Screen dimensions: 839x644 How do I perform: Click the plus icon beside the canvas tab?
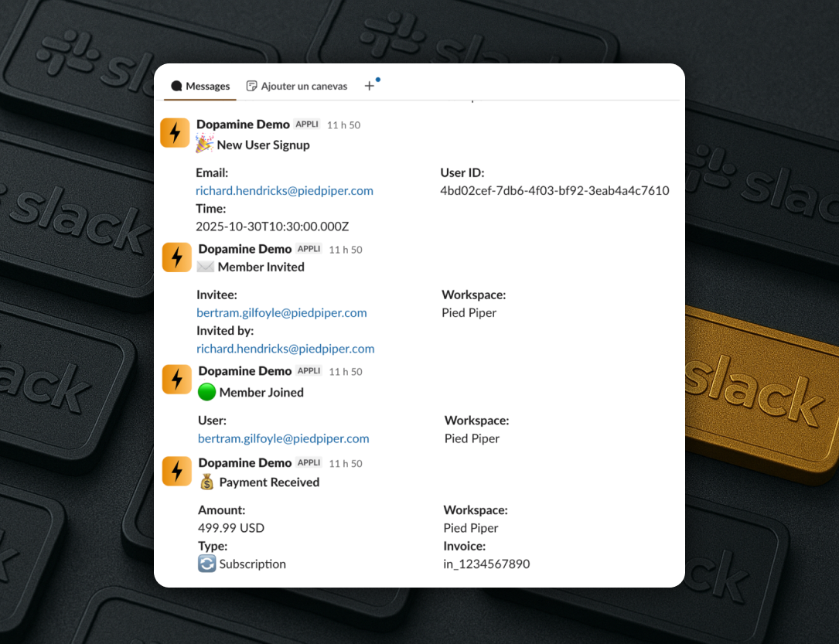(x=370, y=87)
